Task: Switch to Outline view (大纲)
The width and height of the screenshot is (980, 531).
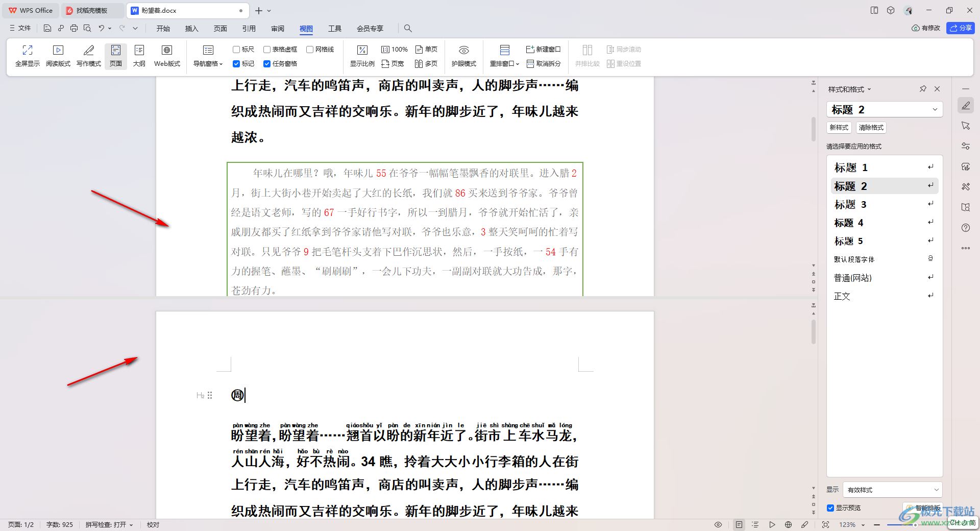Action: 139,56
